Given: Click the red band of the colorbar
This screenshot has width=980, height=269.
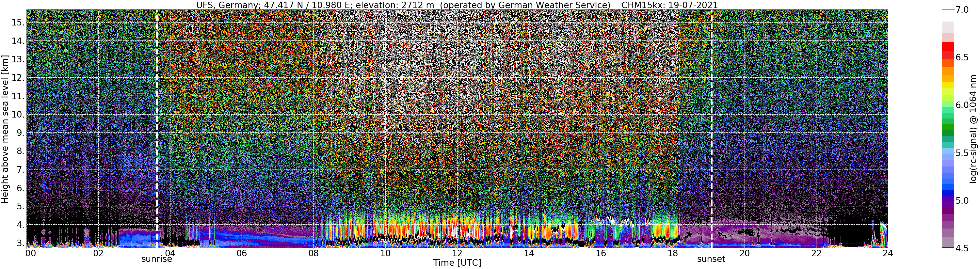Looking at the screenshot, I should tap(948, 46).
